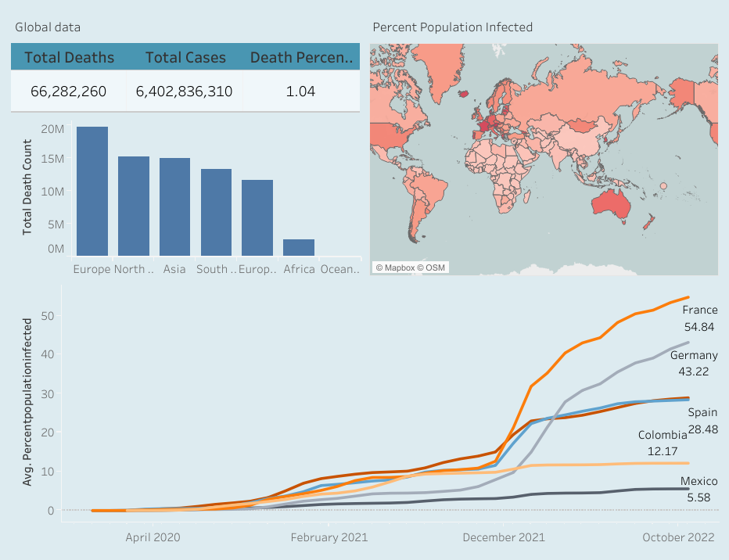Select the Germany 43.22 line label
Image resolution: width=729 pixels, height=560 pixels.
click(694, 363)
